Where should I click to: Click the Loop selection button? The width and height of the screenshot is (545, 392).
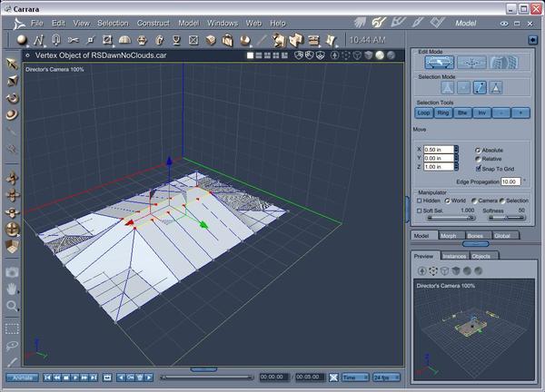423,113
